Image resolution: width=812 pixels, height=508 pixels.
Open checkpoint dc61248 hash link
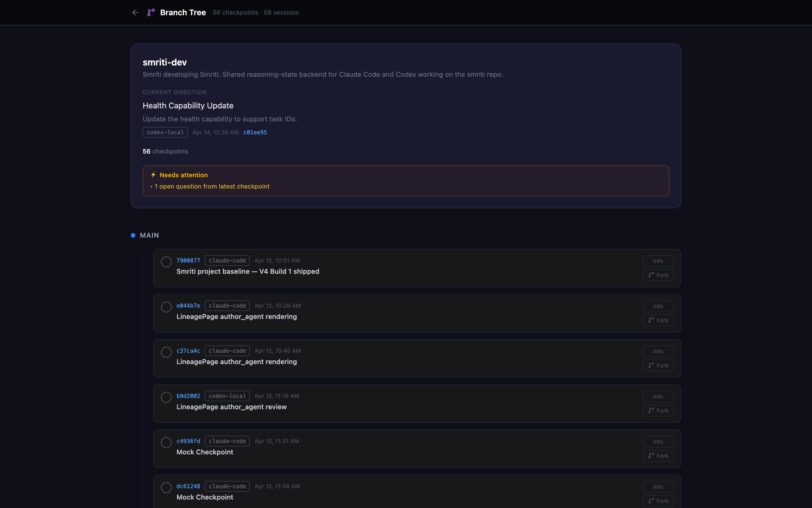tap(188, 486)
